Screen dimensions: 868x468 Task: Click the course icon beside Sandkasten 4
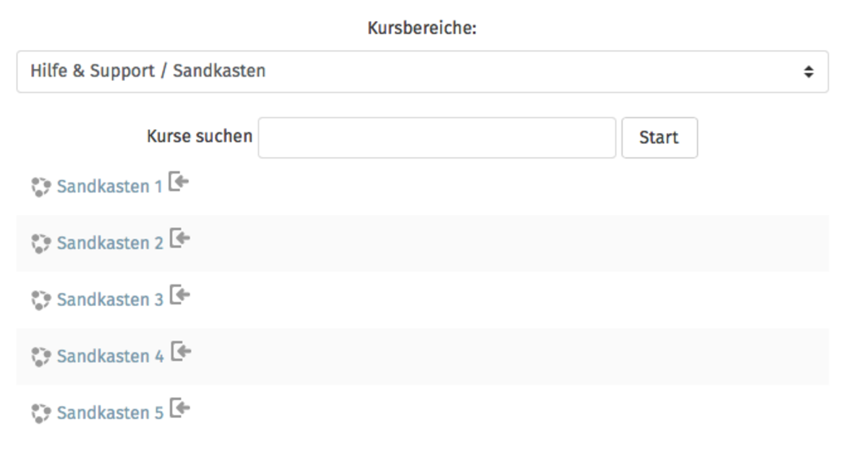pyautogui.click(x=41, y=357)
